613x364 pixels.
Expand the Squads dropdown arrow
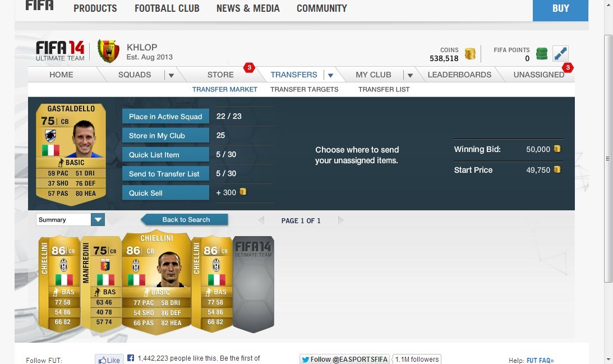171,75
